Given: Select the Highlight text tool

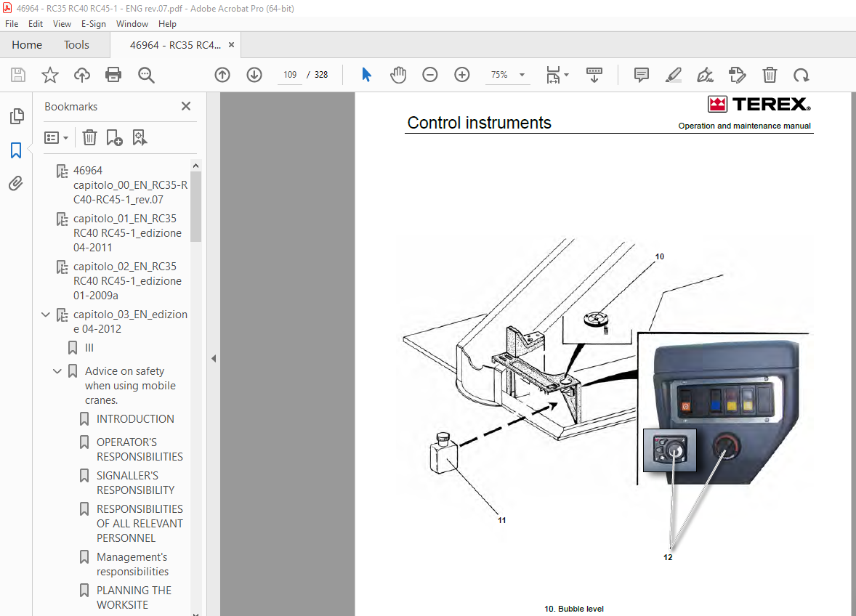Looking at the screenshot, I should pyautogui.click(x=673, y=75).
